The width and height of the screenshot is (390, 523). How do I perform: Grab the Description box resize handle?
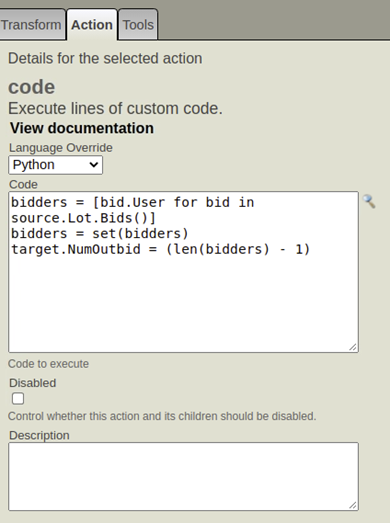pyautogui.click(x=353, y=505)
